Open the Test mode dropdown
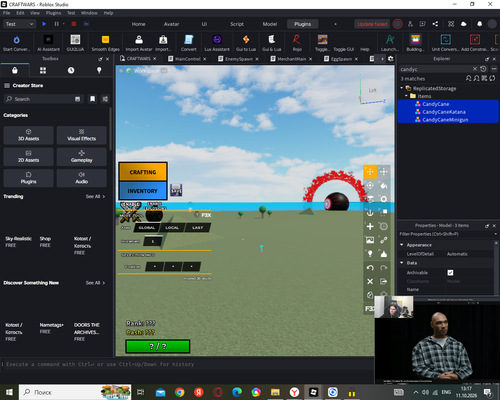500x400 pixels. coord(19,24)
